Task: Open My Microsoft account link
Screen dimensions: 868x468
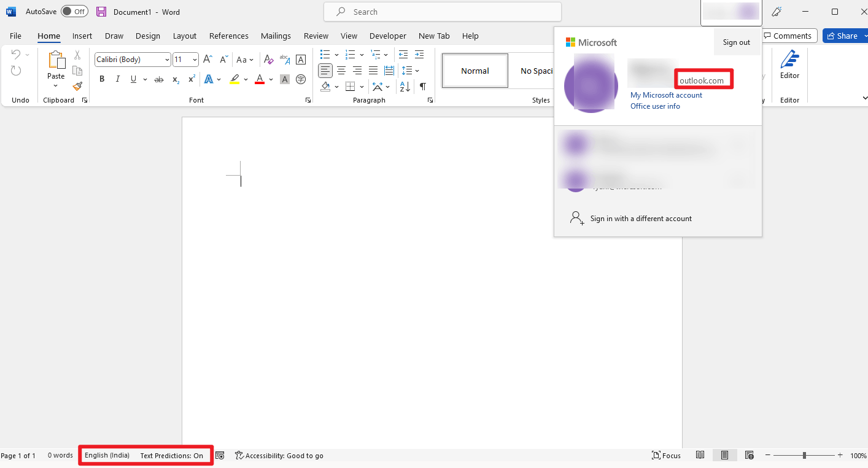Action: click(x=666, y=95)
